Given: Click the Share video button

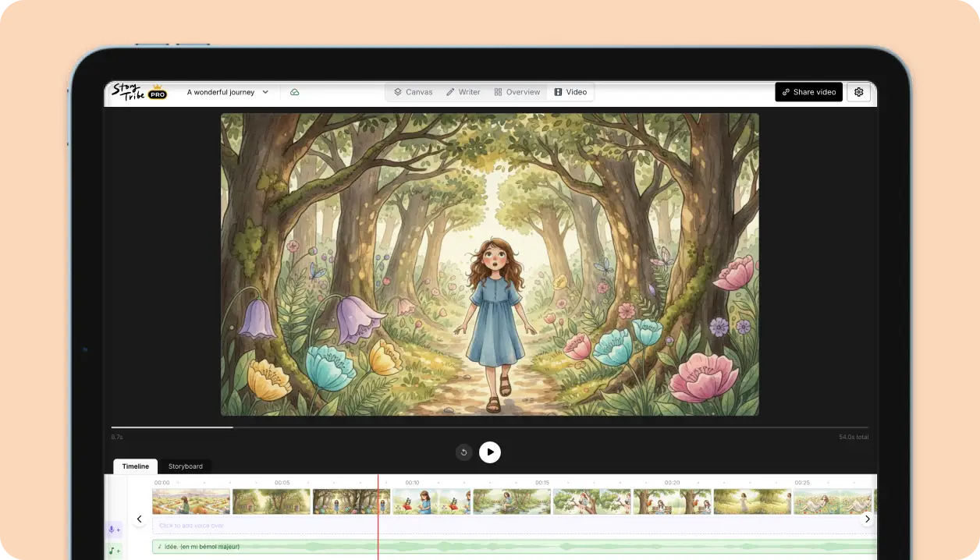Looking at the screenshot, I should click(x=808, y=92).
